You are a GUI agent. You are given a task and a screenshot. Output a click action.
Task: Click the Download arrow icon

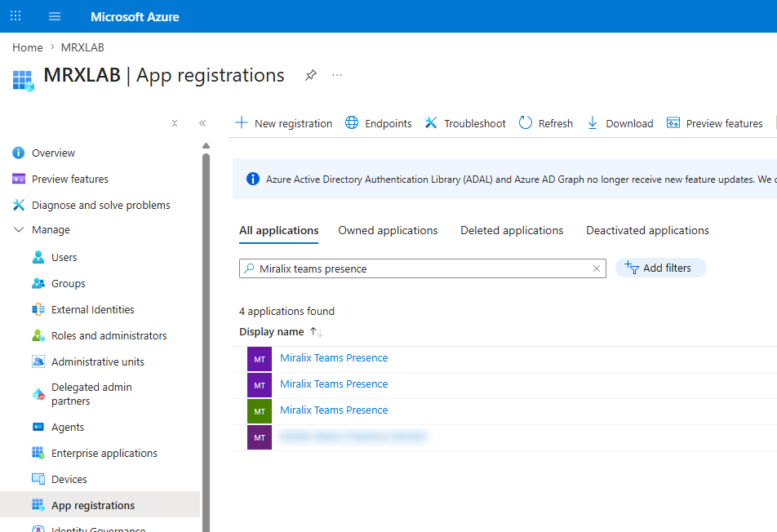point(593,123)
